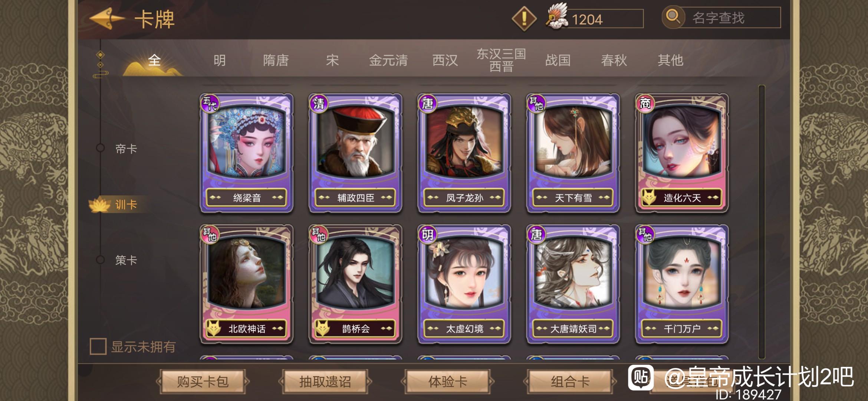
Task: Click the golden back arrow icon
Action: (x=106, y=19)
